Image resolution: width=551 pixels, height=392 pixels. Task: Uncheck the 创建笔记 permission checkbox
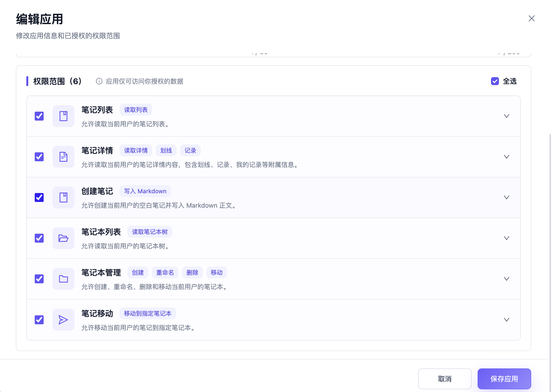tap(39, 197)
